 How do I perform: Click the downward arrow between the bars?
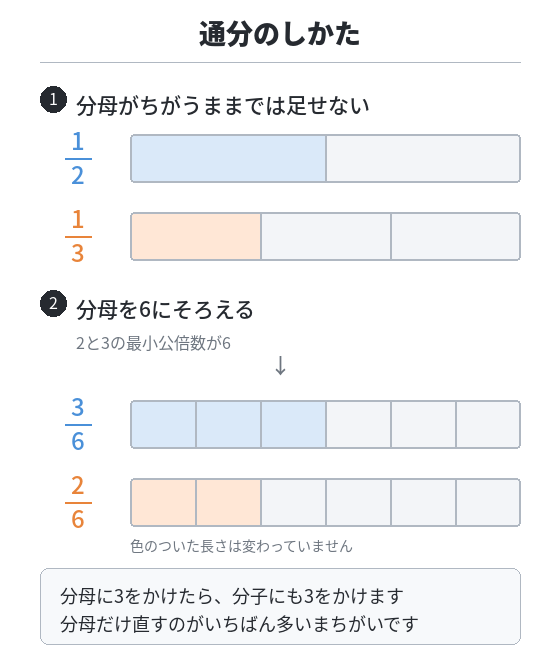(x=280, y=365)
